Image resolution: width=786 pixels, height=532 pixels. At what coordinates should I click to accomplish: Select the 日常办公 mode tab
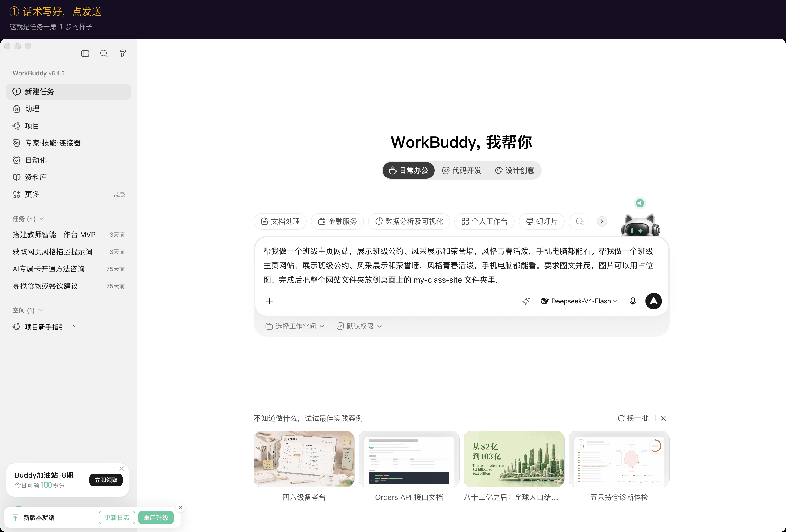tap(409, 170)
